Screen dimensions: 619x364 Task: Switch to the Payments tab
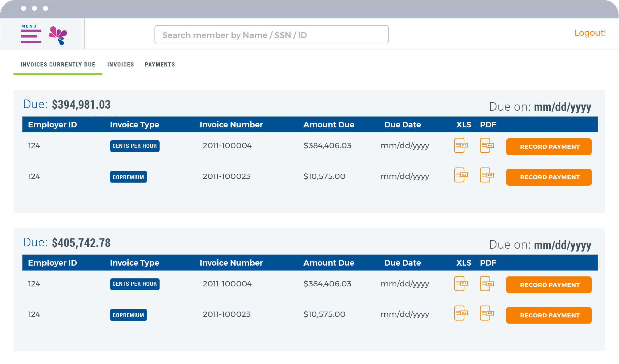click(x=160, y=64)
